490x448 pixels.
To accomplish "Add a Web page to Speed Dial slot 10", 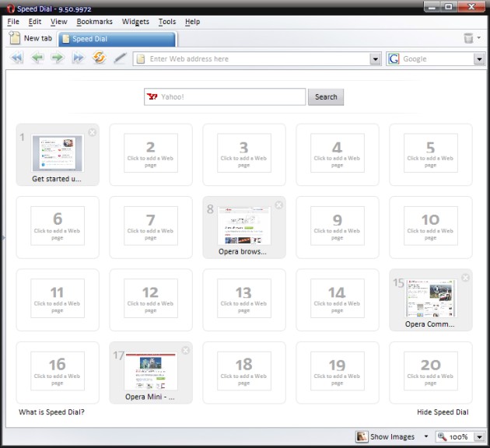I will [431, 226].
